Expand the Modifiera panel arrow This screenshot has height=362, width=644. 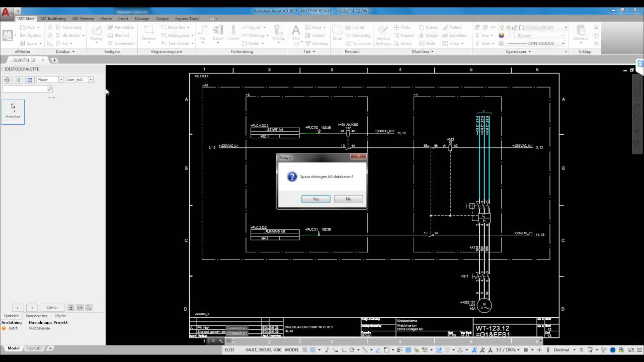pyautogui.click(x=432, y=51)
